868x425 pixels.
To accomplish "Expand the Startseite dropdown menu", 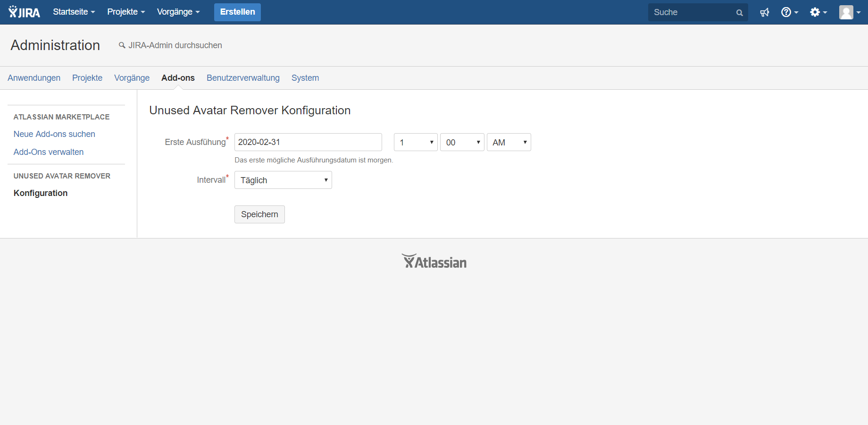I will click(74, 12).
